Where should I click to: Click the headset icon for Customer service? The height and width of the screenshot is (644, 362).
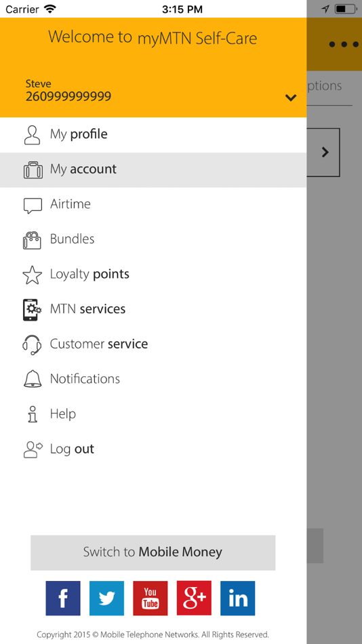coord(32,344)
